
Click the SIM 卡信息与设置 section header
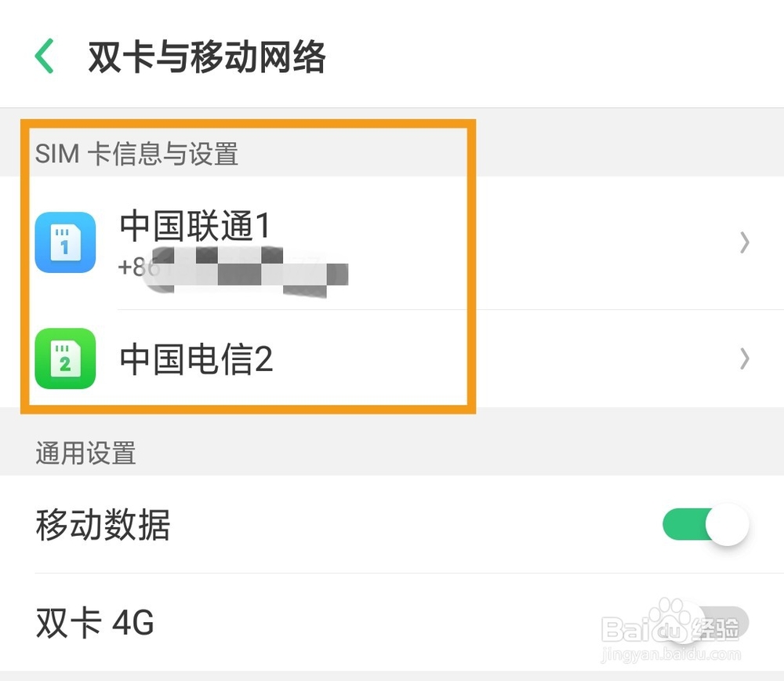coord(138,154)
